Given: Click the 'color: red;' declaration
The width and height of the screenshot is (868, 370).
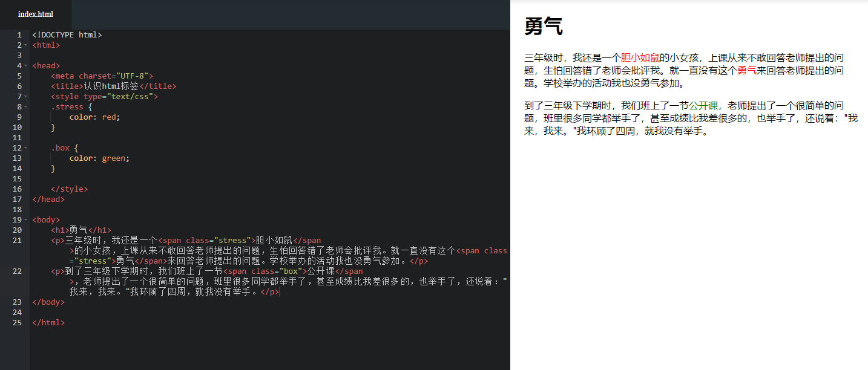Looking at the screenshot, I should (x=95, y=117).
